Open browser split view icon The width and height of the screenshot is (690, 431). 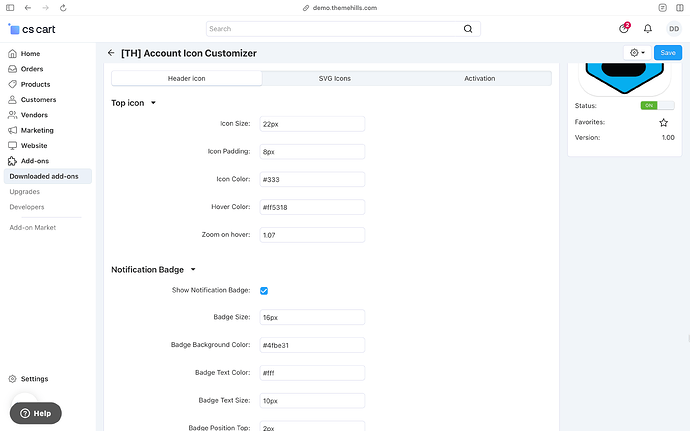click(679, 8)
